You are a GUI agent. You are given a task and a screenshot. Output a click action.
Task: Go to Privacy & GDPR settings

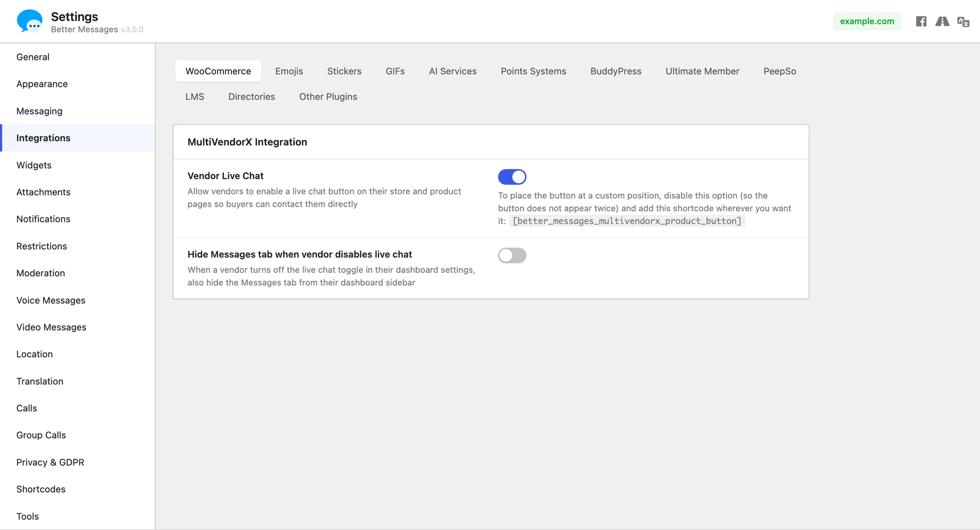(77, 462)
